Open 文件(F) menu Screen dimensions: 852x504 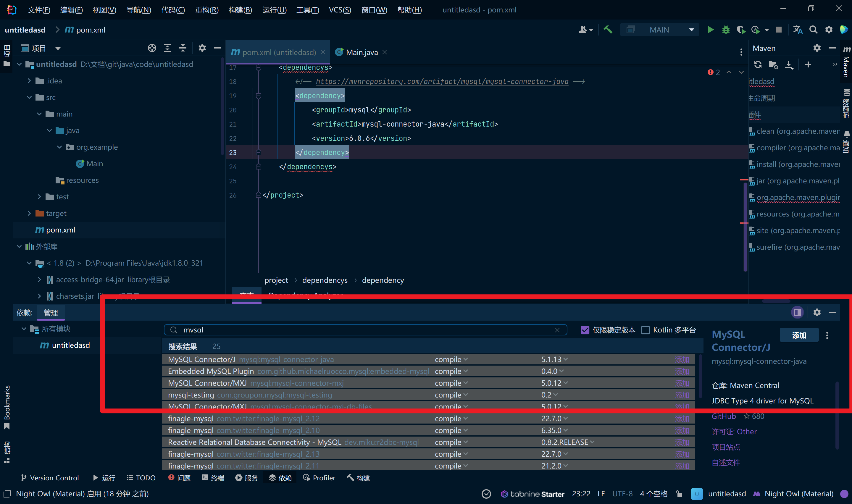(x=39, y=10)
